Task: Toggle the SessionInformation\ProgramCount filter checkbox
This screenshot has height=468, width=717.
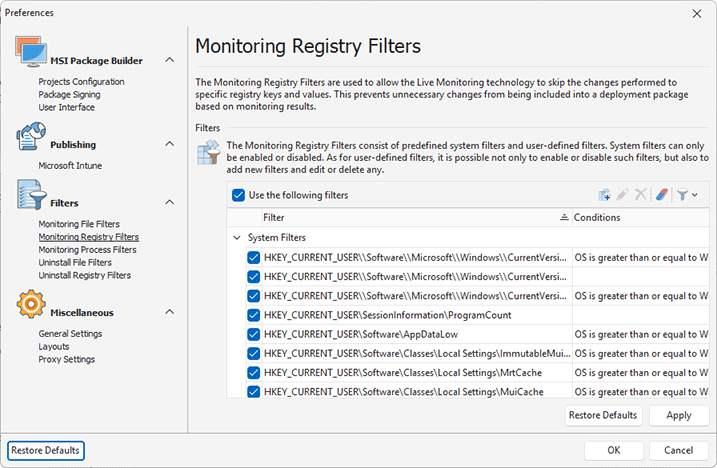Action: pos(254,314)
